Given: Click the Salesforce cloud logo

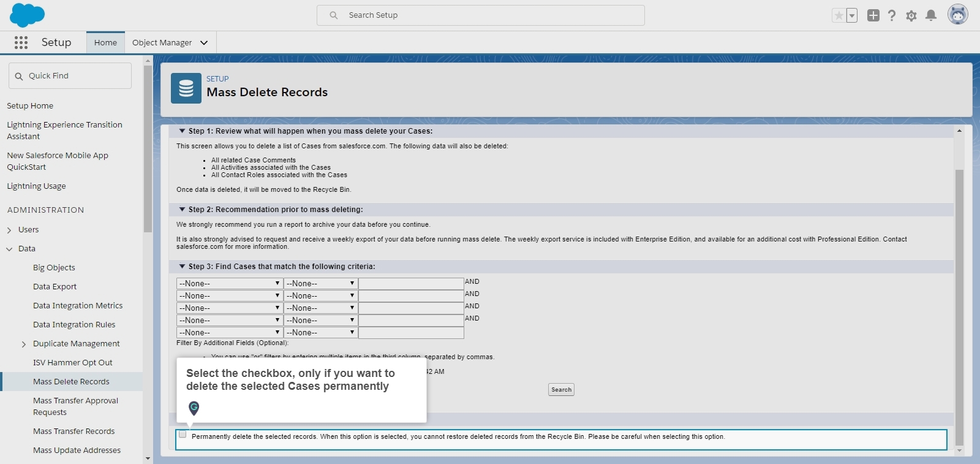Looking at the screenshot, I should coord(28,15).
